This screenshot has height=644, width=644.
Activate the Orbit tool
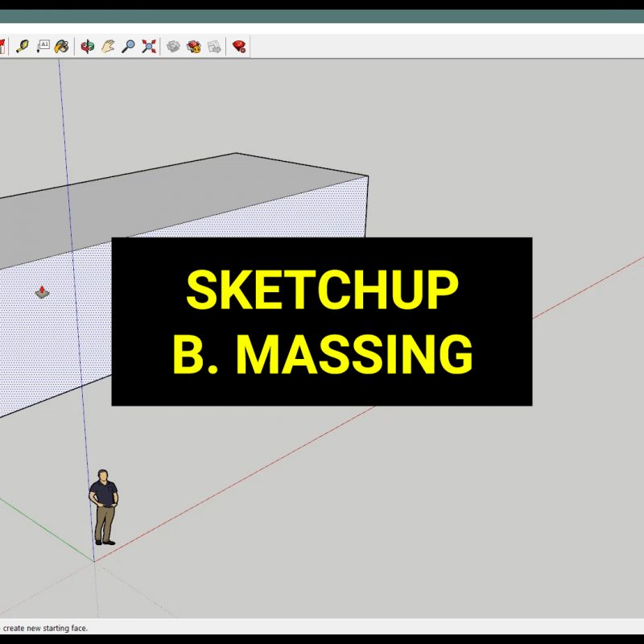(88, 46)
